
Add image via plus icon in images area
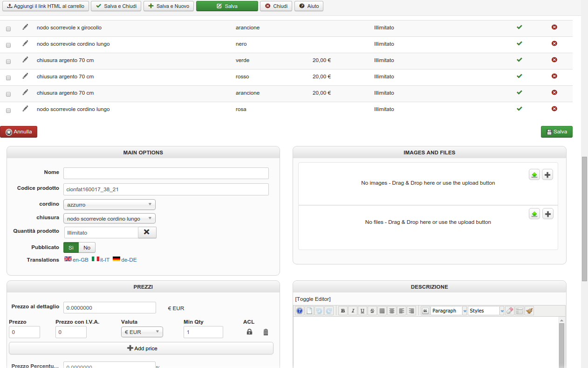pyautogui.click(x=547, y=175)
